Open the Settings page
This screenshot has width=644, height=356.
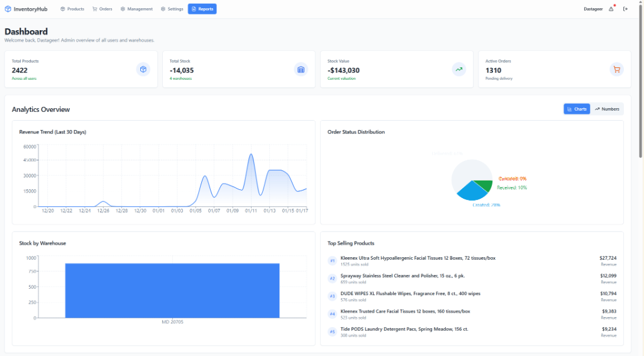tap(172, 9)
